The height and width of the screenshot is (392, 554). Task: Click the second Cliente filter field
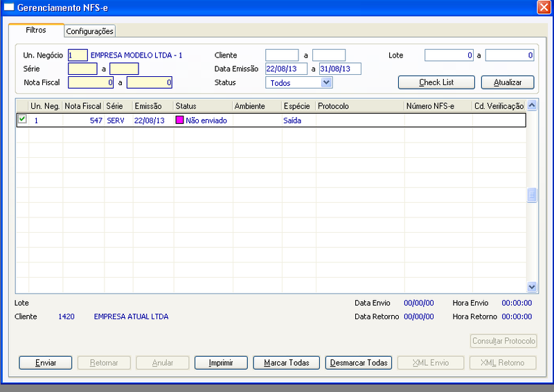[x=329, y=55]
